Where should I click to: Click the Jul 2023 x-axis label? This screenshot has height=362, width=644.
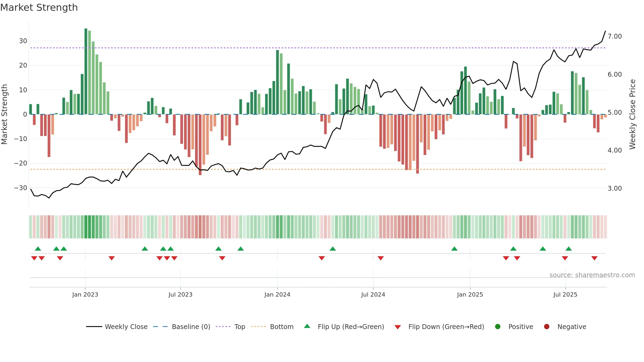point(180,295)
